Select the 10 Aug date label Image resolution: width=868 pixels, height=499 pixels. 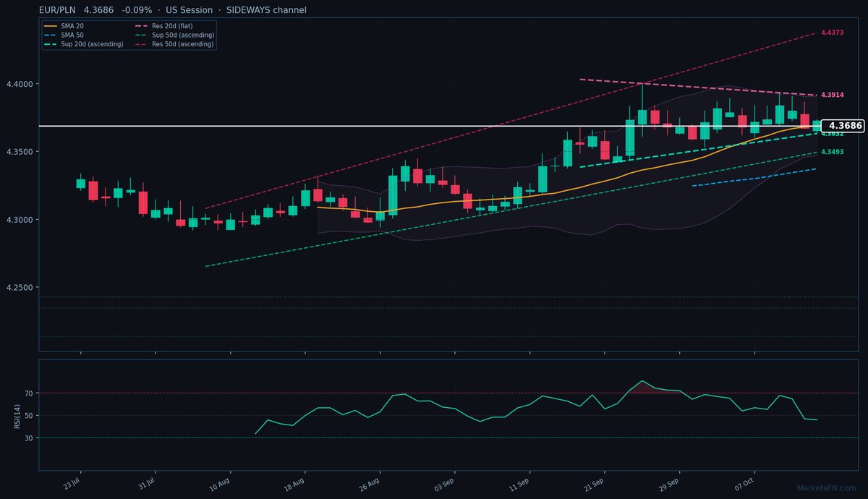click(x=221, y=484)
